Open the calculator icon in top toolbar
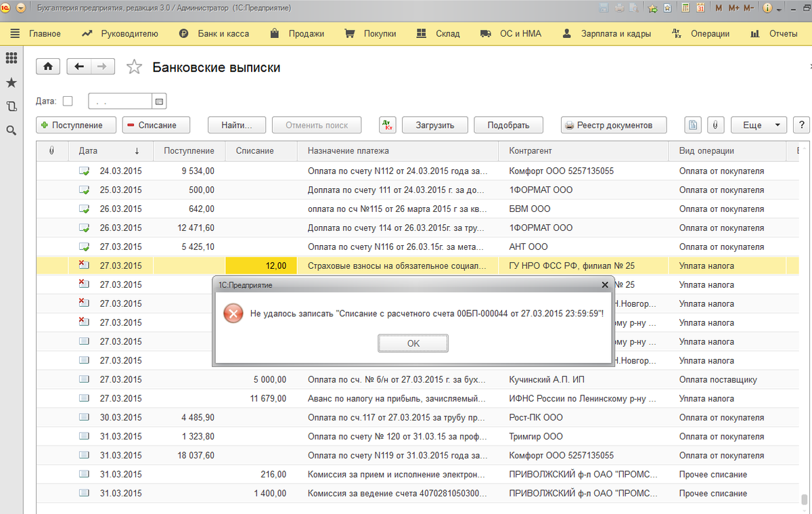 (685, 8)
